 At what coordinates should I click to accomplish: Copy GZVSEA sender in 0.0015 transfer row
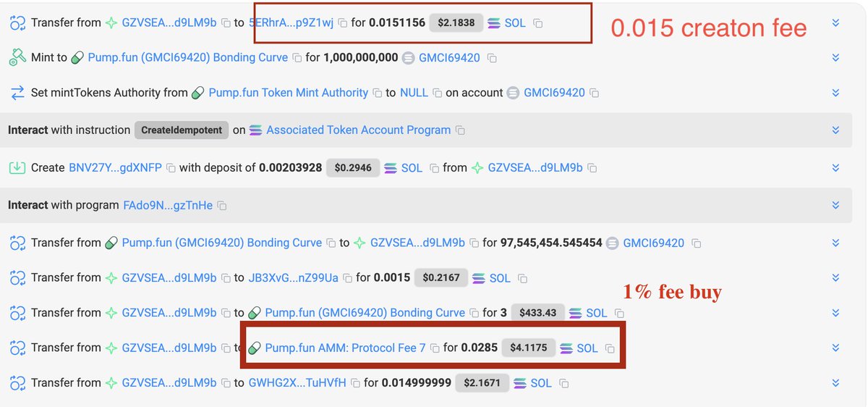tap(226, 278)
